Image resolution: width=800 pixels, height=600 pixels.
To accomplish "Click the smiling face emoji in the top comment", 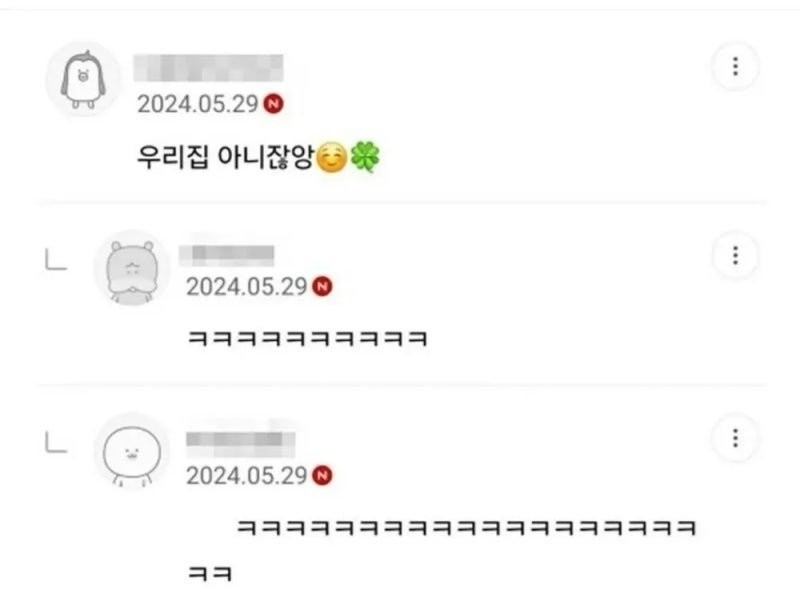I will (332, 157).
